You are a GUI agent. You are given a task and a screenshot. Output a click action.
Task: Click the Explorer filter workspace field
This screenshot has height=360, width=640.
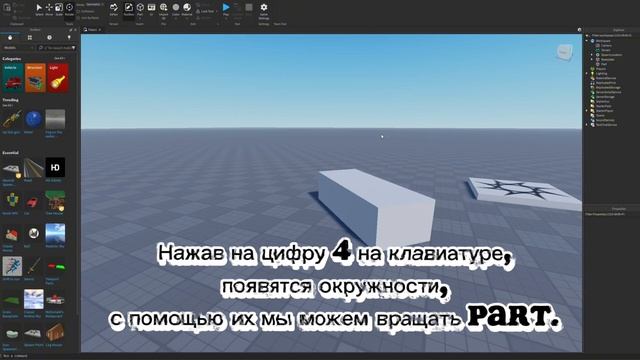(611, 36)
